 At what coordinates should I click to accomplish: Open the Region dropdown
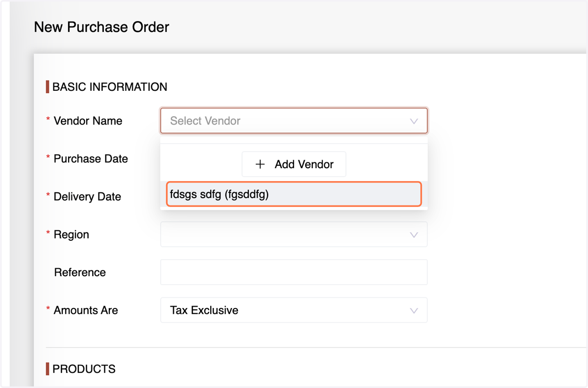[294, 234]
